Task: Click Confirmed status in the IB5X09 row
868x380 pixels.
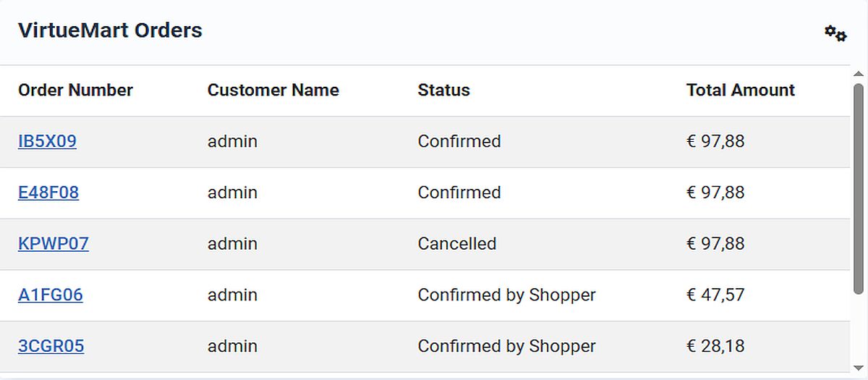Action: click(459, 141)
